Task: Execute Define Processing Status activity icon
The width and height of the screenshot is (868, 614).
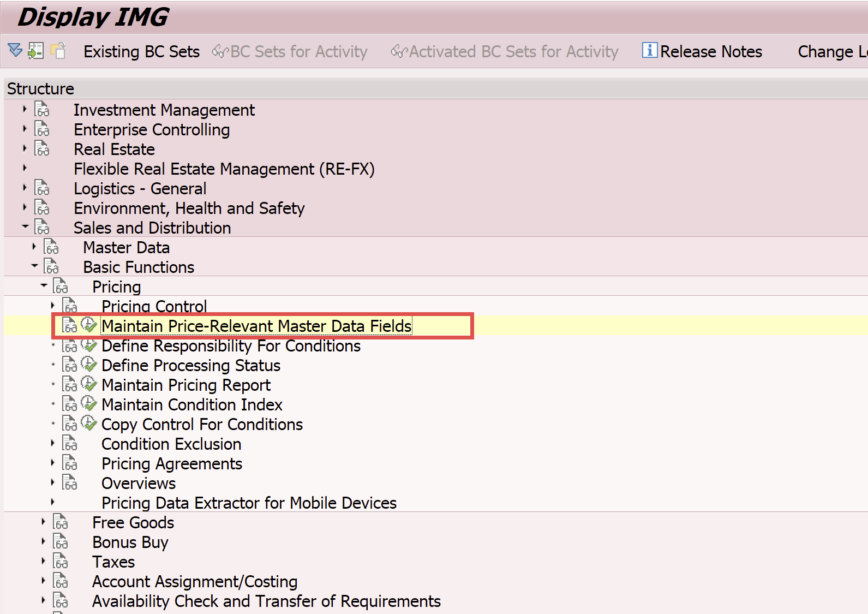Action: point(89,365)
